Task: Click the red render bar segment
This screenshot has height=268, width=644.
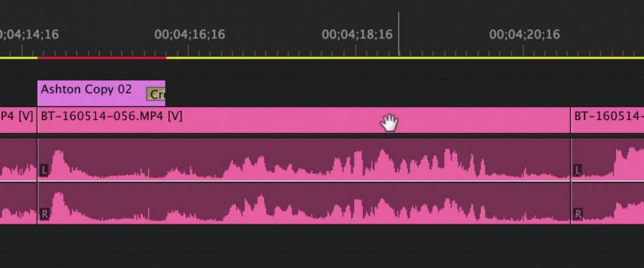Action: pos(102,58)
